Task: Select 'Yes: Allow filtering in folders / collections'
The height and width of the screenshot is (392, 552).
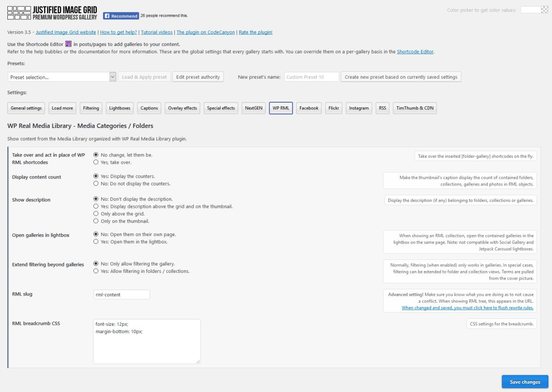Action: [96, 271]
